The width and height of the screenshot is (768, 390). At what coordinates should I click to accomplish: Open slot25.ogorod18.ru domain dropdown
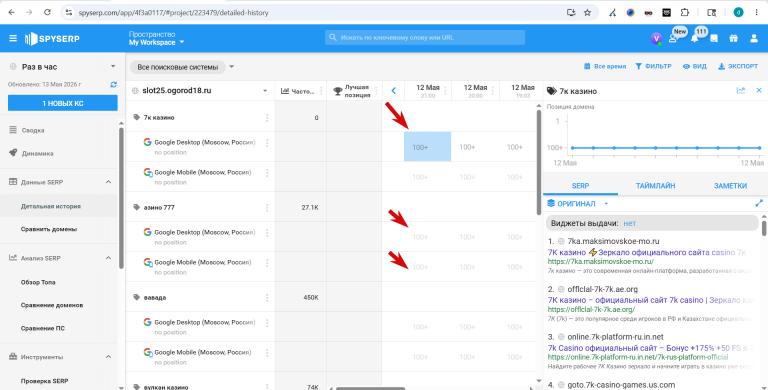click(x=265, y=91)
